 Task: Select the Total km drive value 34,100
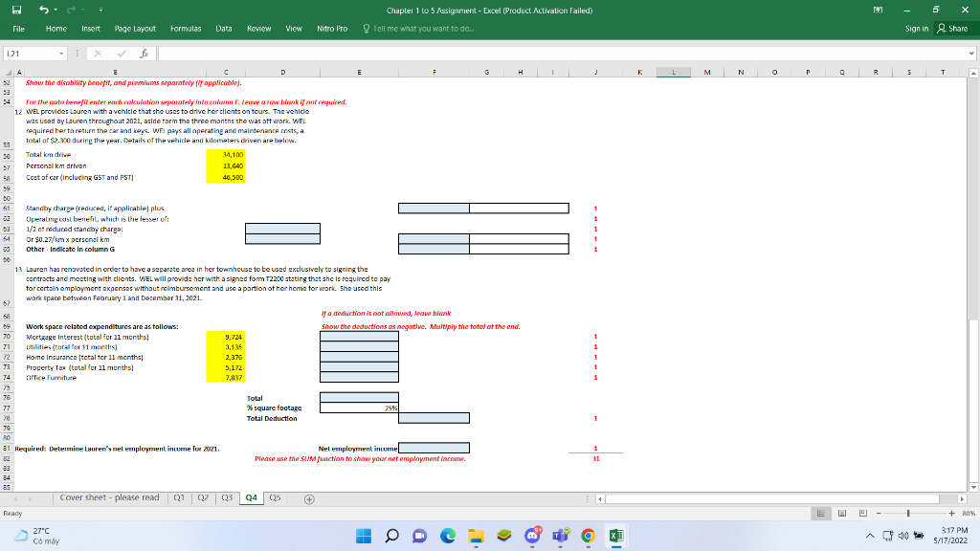(x=226, y=154)
